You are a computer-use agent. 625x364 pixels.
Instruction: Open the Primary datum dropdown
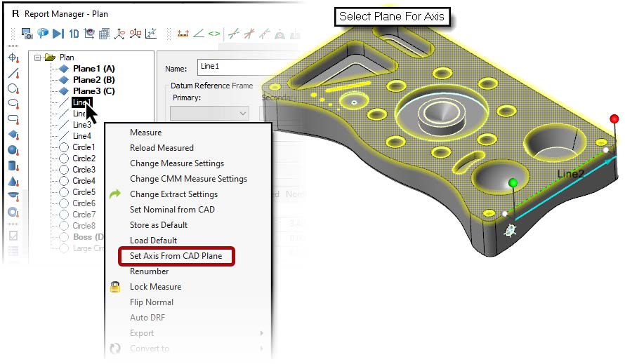click(x=209, y=114)
